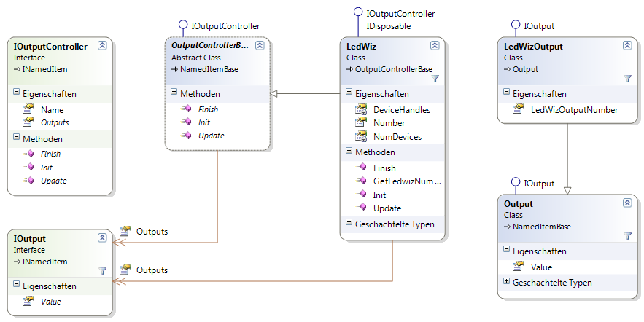This screenshot has width=644, height=322.
Task: Select the LedWizOutput class title
Action: [x=533, y=47]
